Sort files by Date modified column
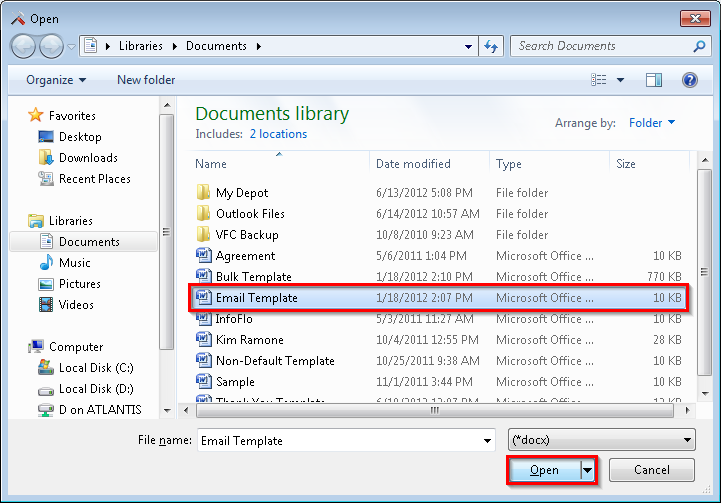This screenshot has height=503, width=721. (413, 164)
